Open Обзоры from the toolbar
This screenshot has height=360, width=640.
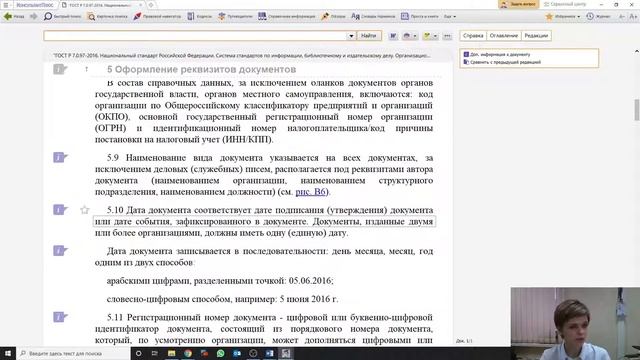(333, 16)
